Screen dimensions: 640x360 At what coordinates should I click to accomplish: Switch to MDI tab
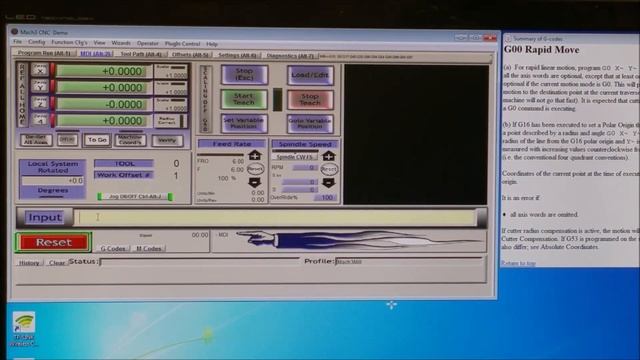click(96, 53)
